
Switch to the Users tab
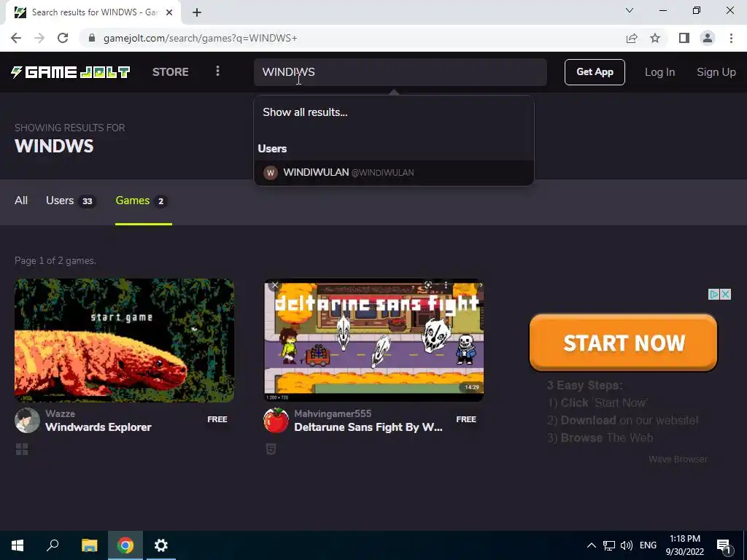coord(71,201)
